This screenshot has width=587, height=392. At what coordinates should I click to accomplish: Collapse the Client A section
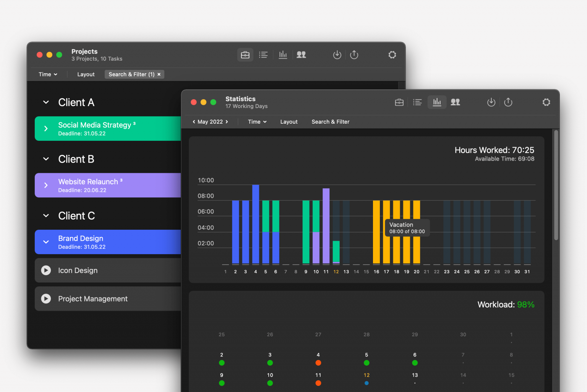tap(45, 102)
